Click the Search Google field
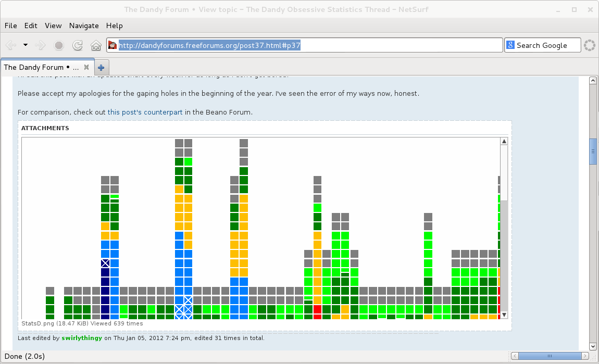 coord(542,45)
